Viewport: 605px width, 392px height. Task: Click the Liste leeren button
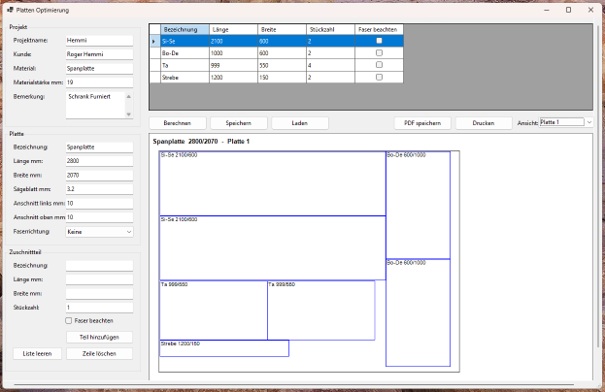(x=37, y=353)
